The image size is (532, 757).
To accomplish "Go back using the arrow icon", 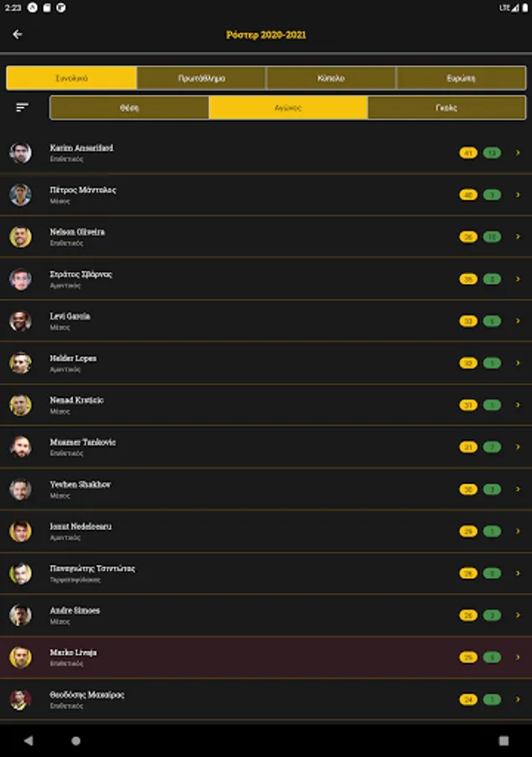I will [x=18, y=34].
